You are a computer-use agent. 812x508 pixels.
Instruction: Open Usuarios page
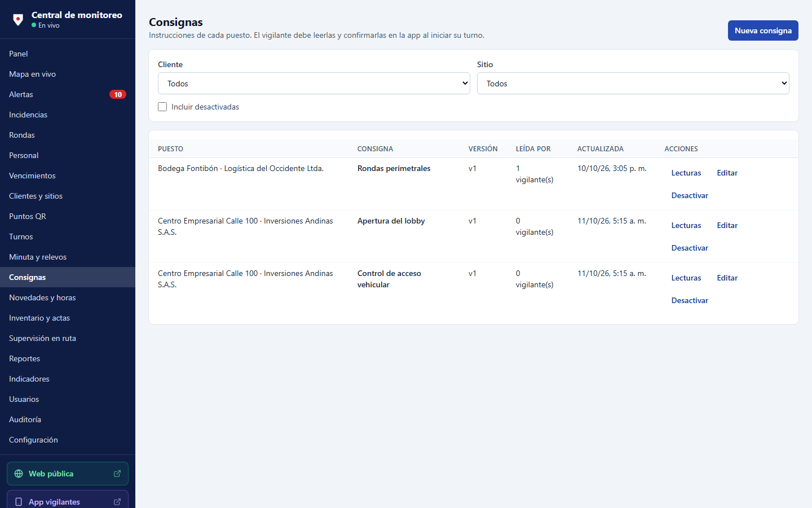68,399
